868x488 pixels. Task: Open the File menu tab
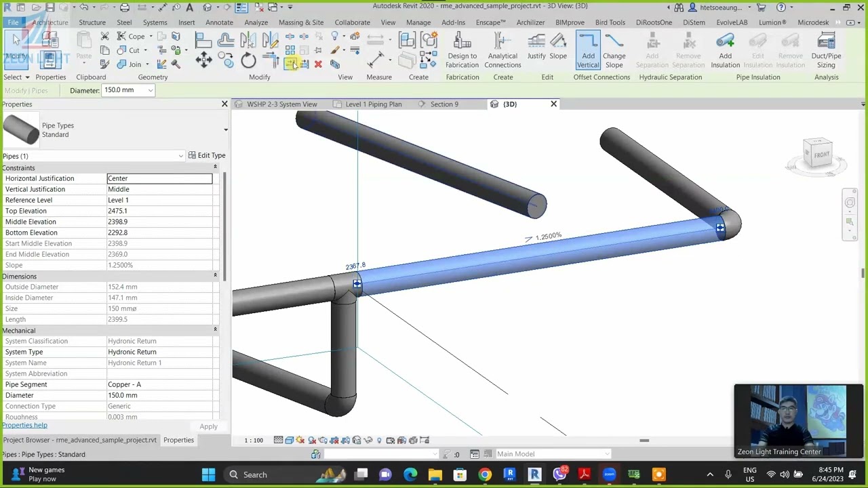click(13, 22)
